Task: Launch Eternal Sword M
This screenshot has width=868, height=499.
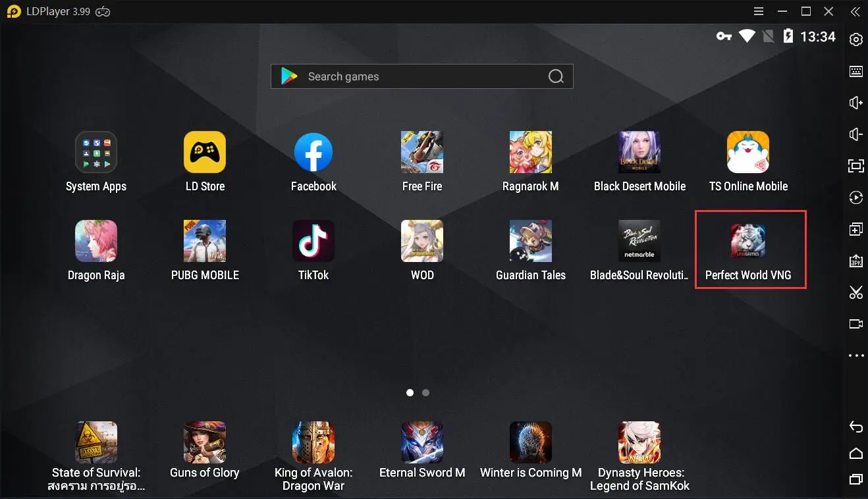Action: [422, 442]
